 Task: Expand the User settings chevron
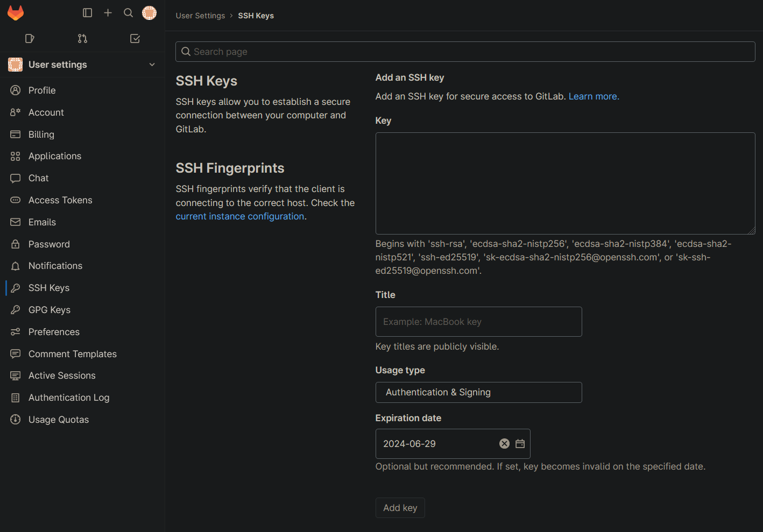[x=152, y=65]
